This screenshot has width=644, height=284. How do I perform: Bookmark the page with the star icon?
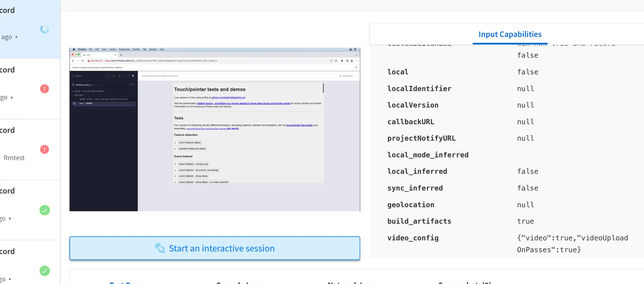click(336, 61)
